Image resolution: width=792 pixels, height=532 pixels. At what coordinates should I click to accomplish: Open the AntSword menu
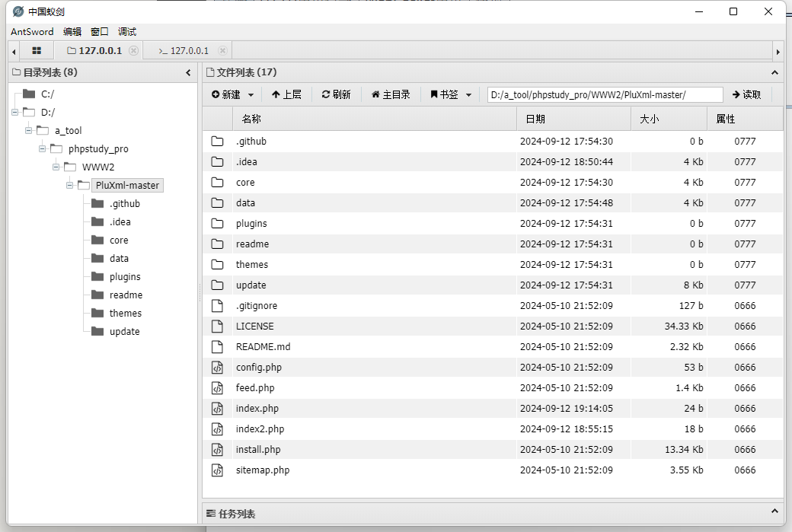[x=32, y=31]
